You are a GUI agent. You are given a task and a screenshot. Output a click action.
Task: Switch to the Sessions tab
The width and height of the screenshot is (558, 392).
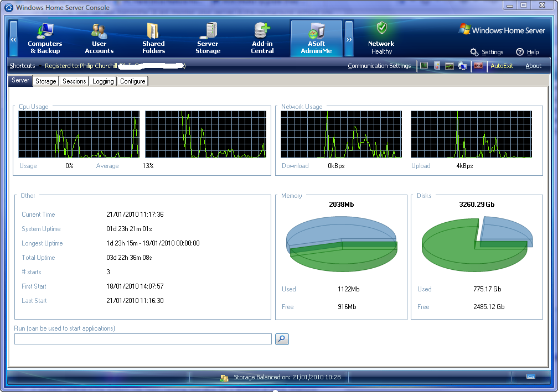coord(74,81)
